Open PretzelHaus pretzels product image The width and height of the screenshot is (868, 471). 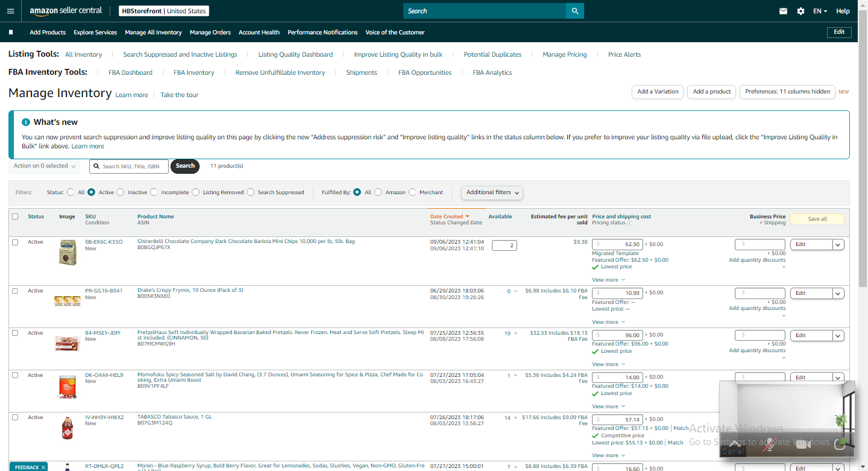[x=68, y=343]
